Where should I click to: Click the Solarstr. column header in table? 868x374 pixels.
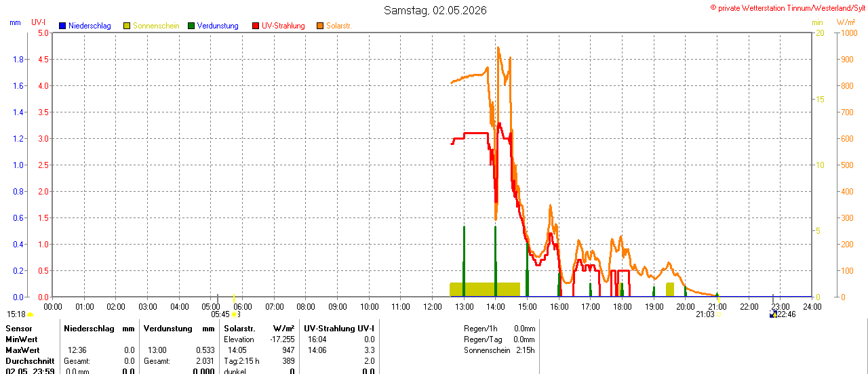coord(239,328)
